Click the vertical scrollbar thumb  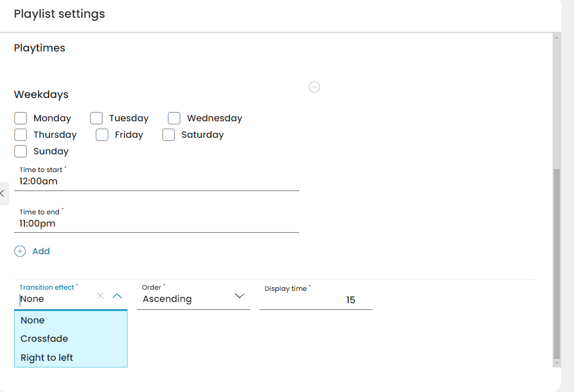[556, 263]
